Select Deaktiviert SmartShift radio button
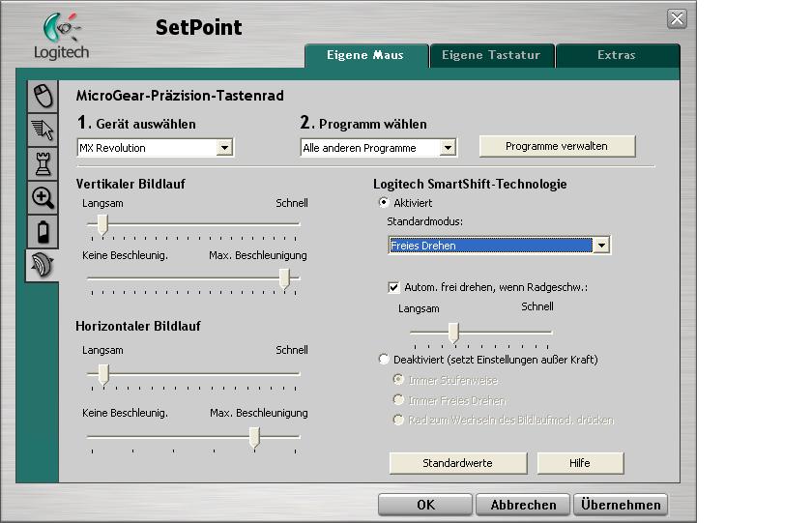 click(x=384, y=359)
